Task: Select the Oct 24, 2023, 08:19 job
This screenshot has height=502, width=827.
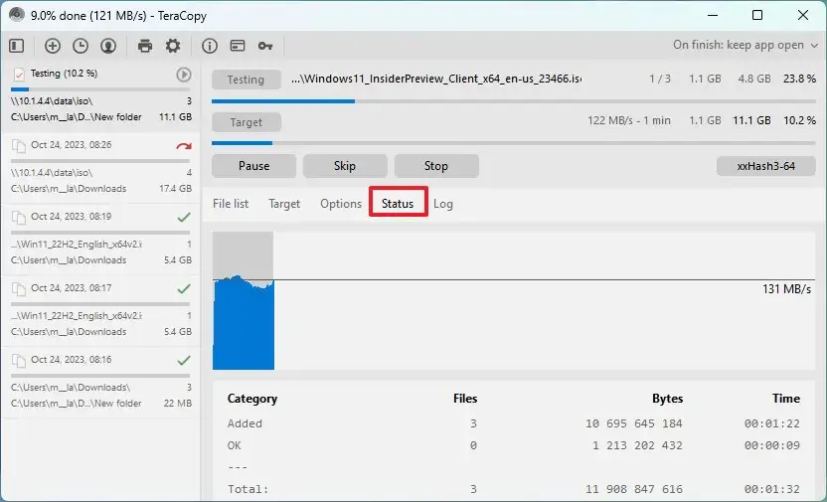Action: click(100, 239)
